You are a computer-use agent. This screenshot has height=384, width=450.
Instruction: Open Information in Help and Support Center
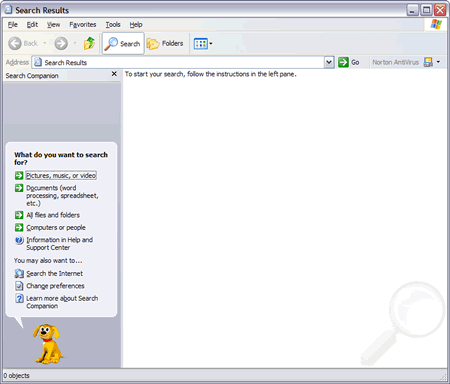[x=60, y=244]
